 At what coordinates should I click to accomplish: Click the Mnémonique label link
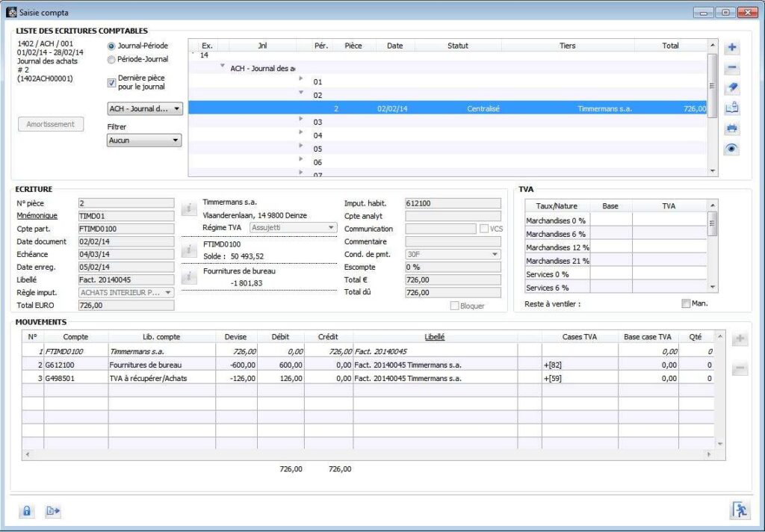37,216
